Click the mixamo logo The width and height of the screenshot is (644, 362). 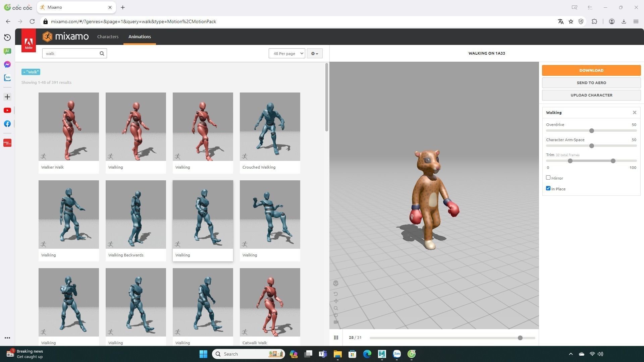(66, 37)
